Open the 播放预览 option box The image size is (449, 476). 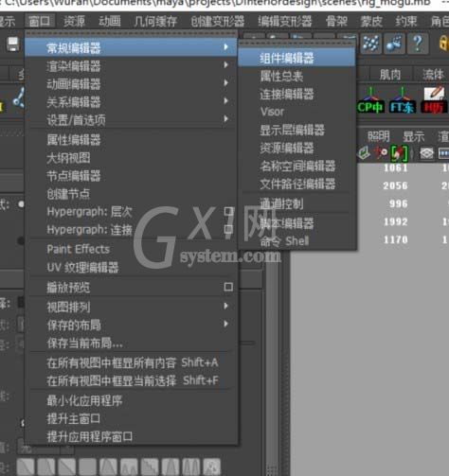coord(228,287)
